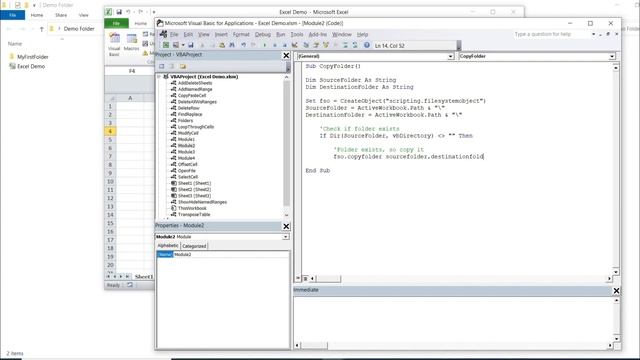This screenshot has height=360, width=640.
Task: Open the CopyFolder procedure dropdown
Action: click(612, 56)
